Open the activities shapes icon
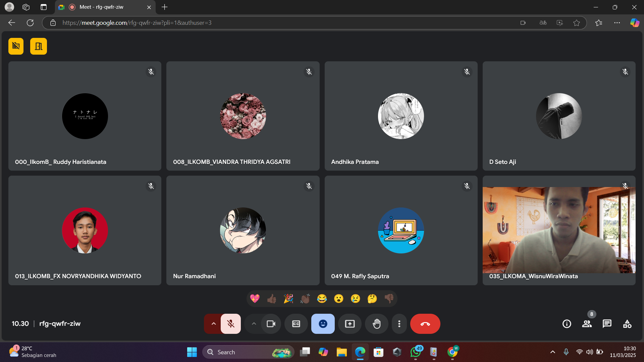This screenshot has height=362, width=644. click(x=627, y=324)
